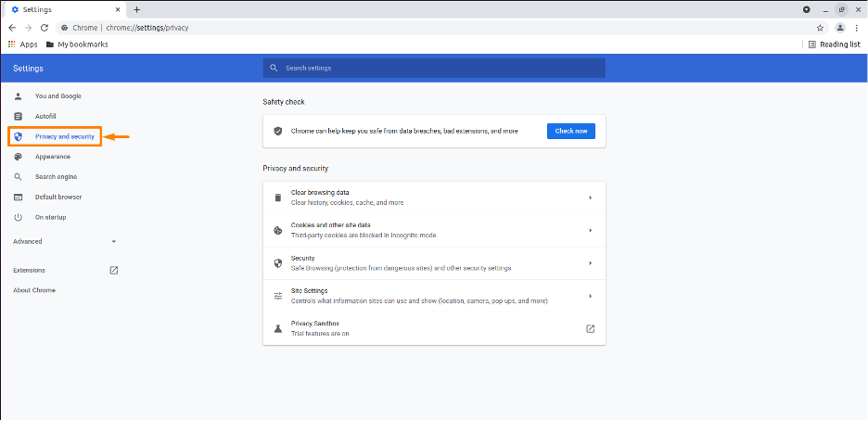Viewport: 868px width, 421px height.
Task: Open the About Chrome link
Action: tap(34, 290)
